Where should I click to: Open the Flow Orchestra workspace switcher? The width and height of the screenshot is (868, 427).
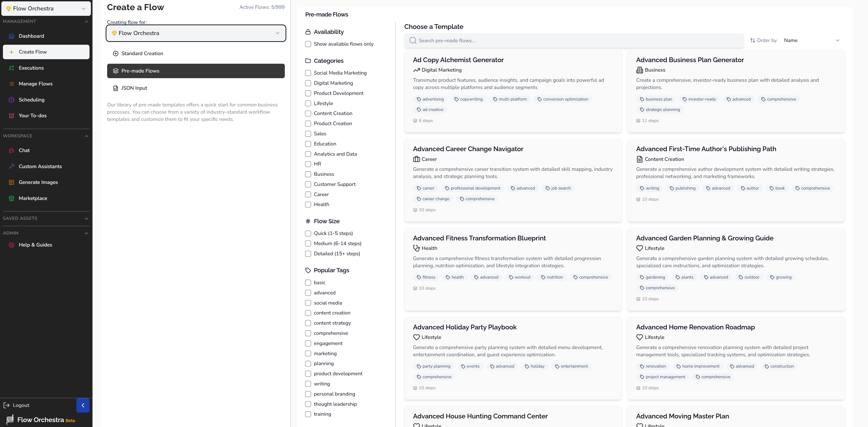pyautogui.click(x=46, y=8)
